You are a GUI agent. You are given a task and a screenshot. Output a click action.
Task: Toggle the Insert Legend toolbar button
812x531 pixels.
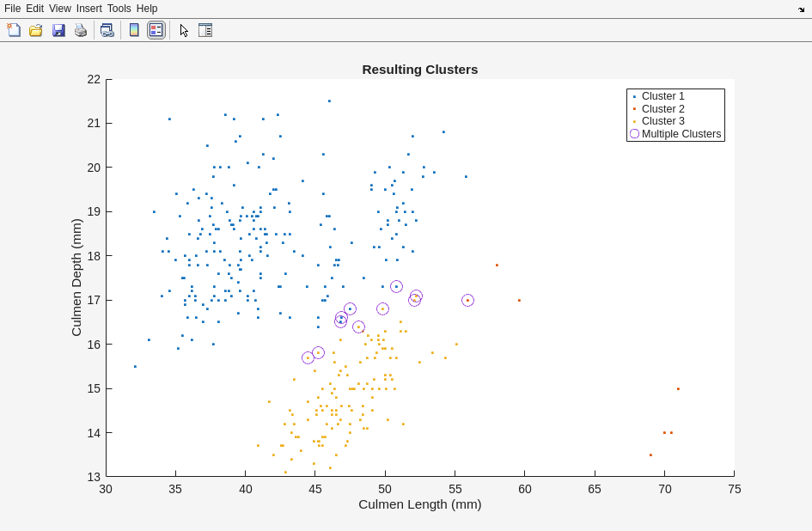[156, 30]
